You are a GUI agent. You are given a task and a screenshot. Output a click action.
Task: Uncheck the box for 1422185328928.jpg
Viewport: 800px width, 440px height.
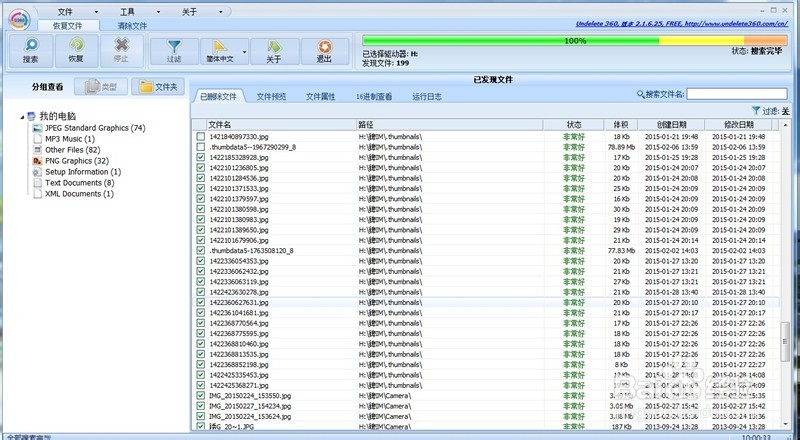[x=201, y=157]
